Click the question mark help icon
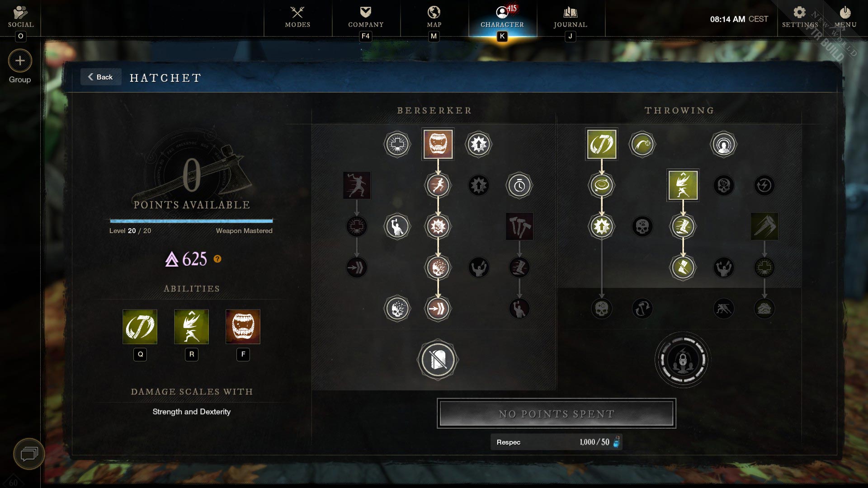Image resolution: width=868 pixels, height=488 pixels. click(x=217, y=258)
